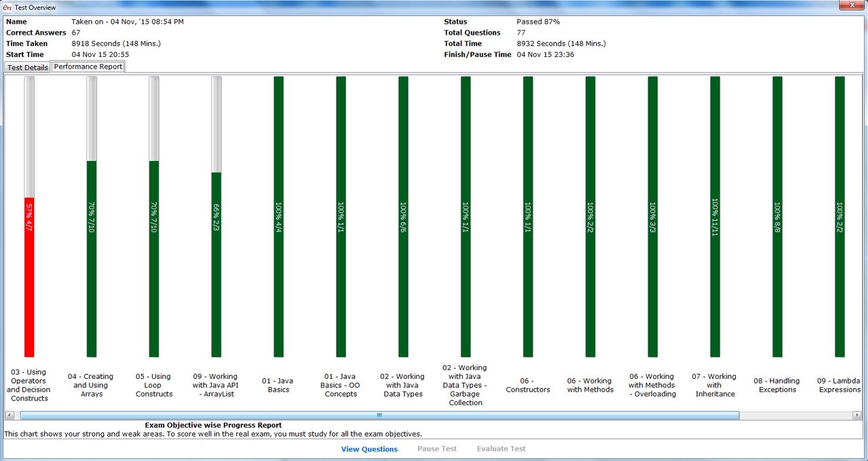Select the Performance Report tab
This screenshot has height=461, width=868.
[88, 67]
